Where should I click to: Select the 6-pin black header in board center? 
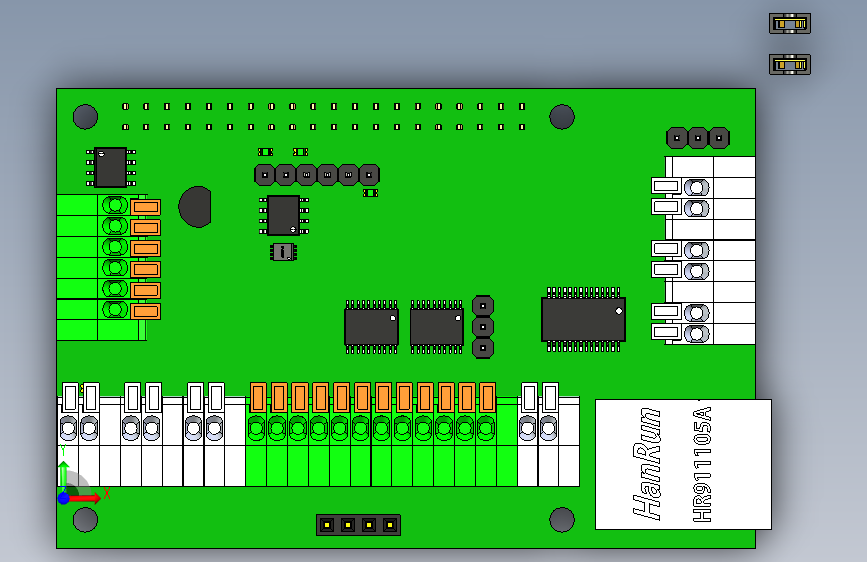point(317,175)
